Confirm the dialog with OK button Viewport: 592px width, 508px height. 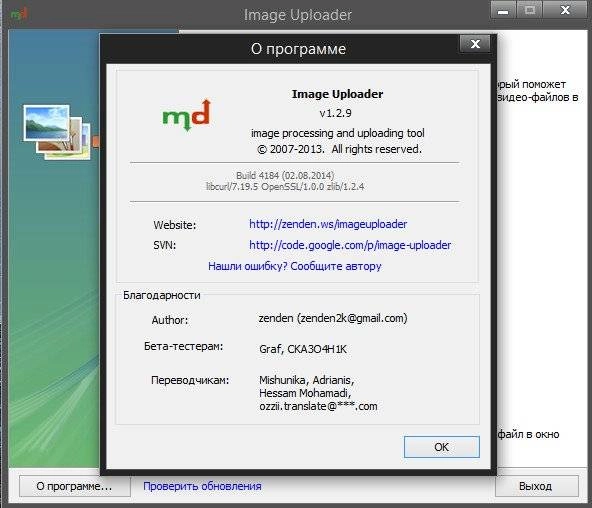[x=442, y=447]
